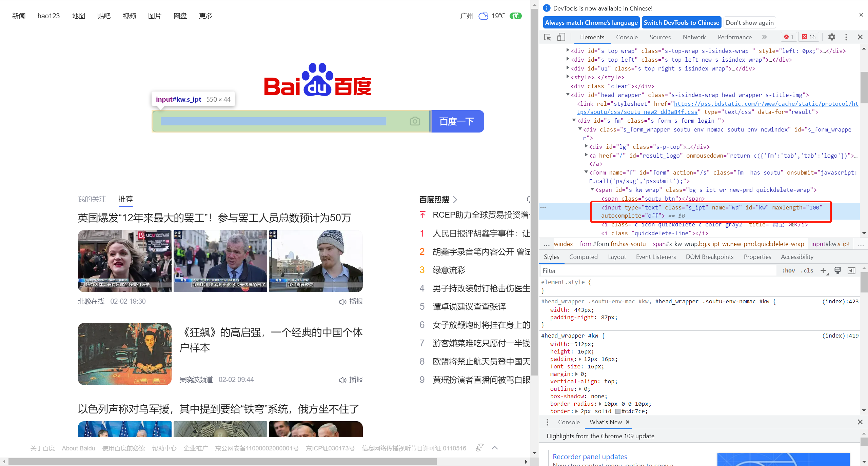Open 百度热搜 via its arrow chevron
The width and height of the screenshot is (868, 466).
(x=455, y=200)
